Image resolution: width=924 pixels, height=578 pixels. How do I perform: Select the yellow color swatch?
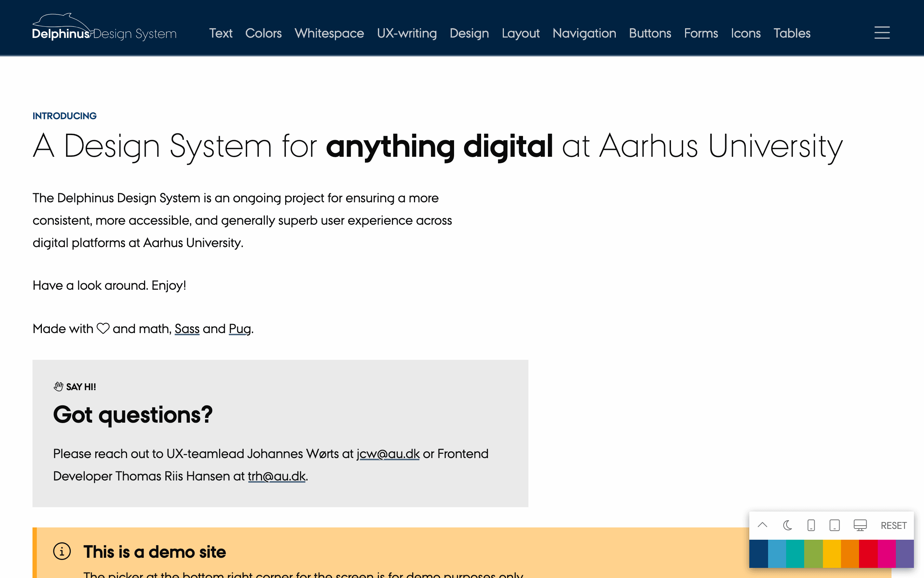832,553
